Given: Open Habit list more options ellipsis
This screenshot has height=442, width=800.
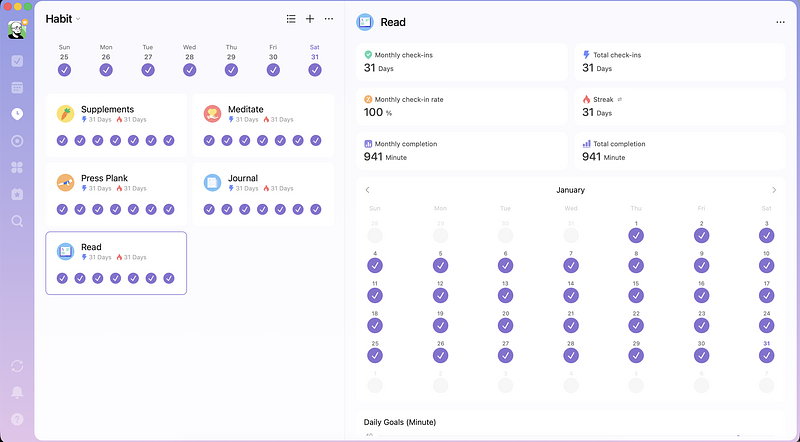Looking at the screenshot, I should coord(329,19).
